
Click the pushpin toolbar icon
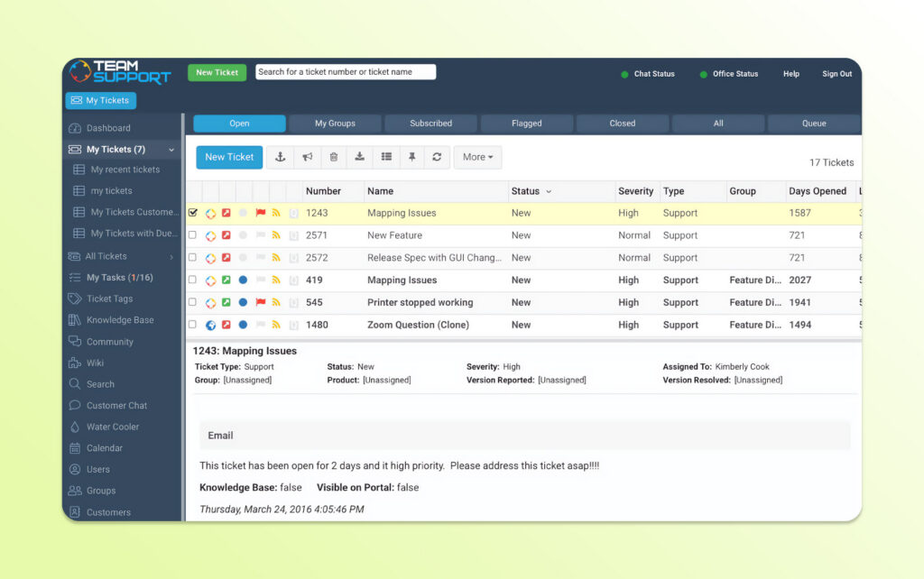(x=411, y=157)
